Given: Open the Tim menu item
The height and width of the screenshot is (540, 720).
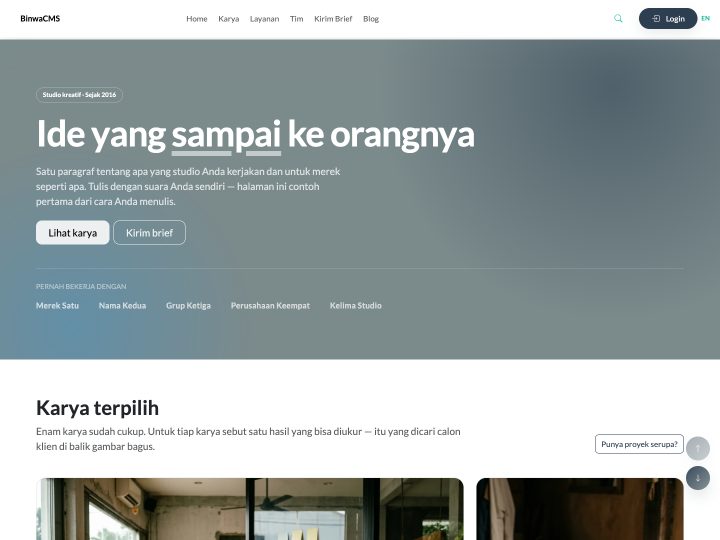Looking at the screenshot, I should [x=297, y=19].
